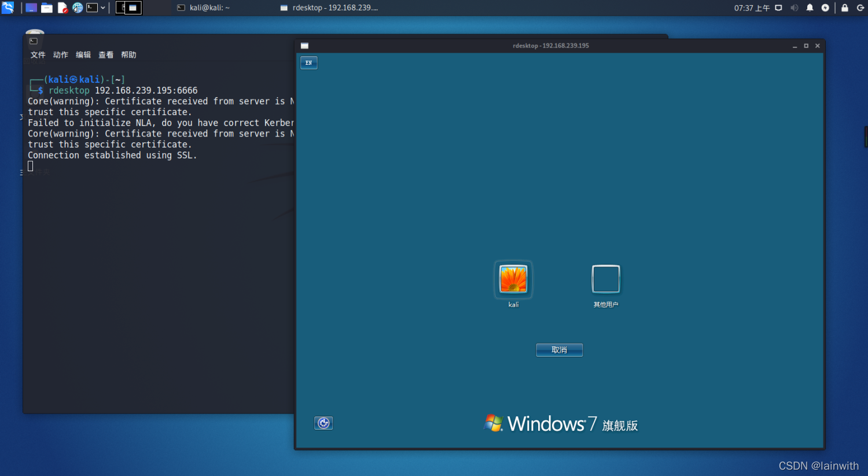Open the 帮助 menu in terminal
Screen dimensions: 868x476
[x=128, y=55]
